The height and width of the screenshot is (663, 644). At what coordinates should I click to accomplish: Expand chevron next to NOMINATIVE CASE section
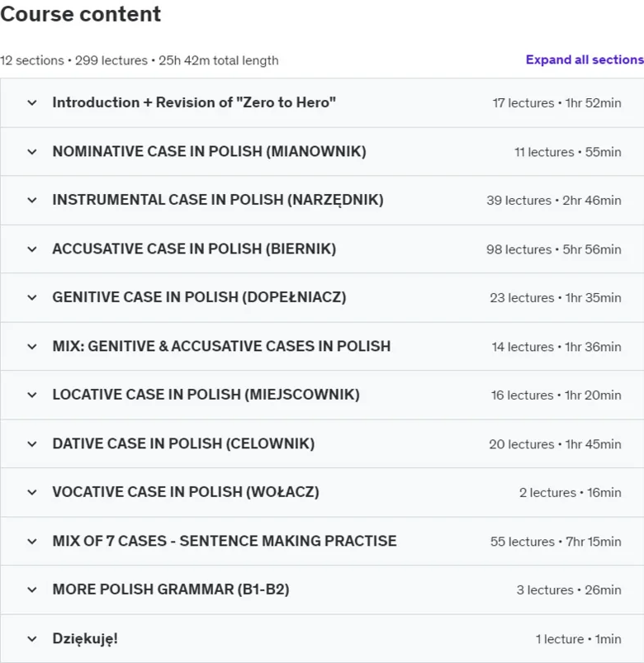click(x=32, y=152)
